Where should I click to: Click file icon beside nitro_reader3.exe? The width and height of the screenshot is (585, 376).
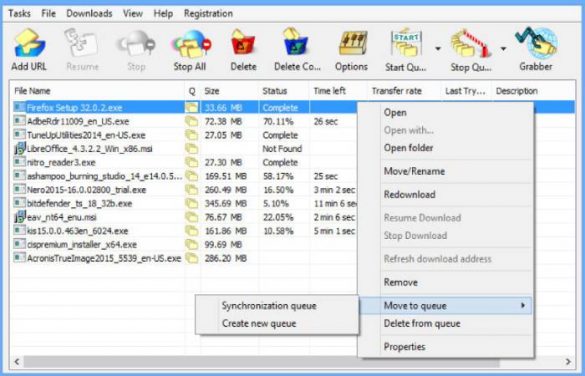coord(19,162)
